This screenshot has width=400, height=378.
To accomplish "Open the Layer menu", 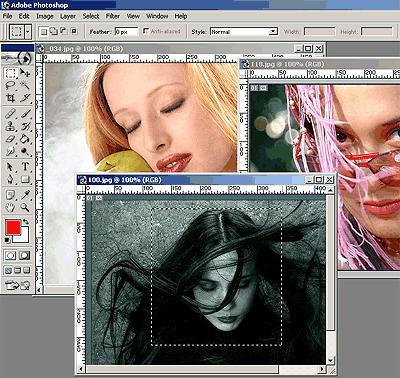I will (68, 16).
